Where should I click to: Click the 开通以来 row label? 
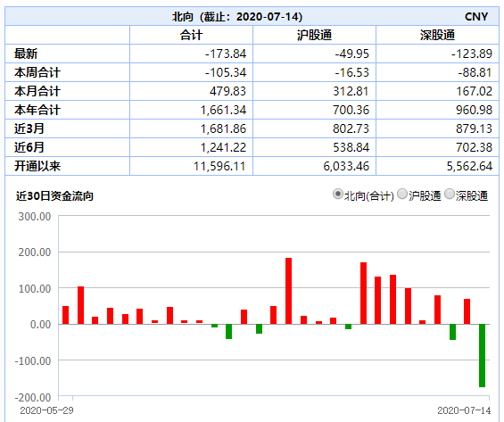(37, 166)
